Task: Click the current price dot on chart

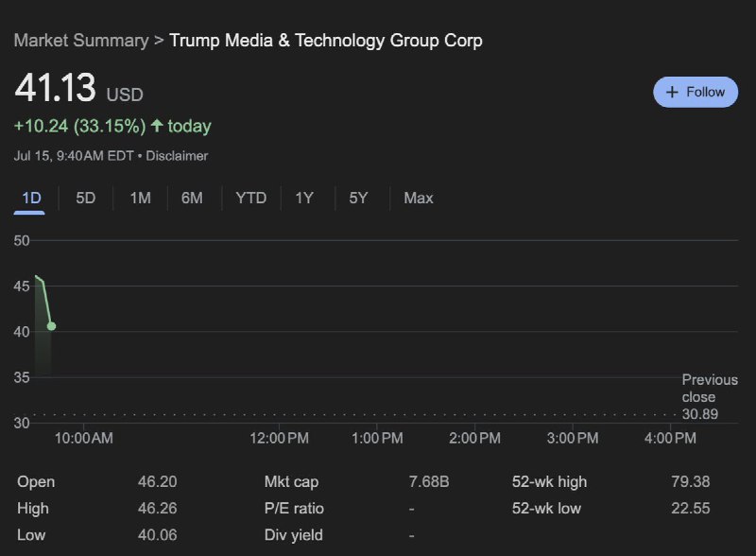Action: pyautogui.click(x=52, y=326)
